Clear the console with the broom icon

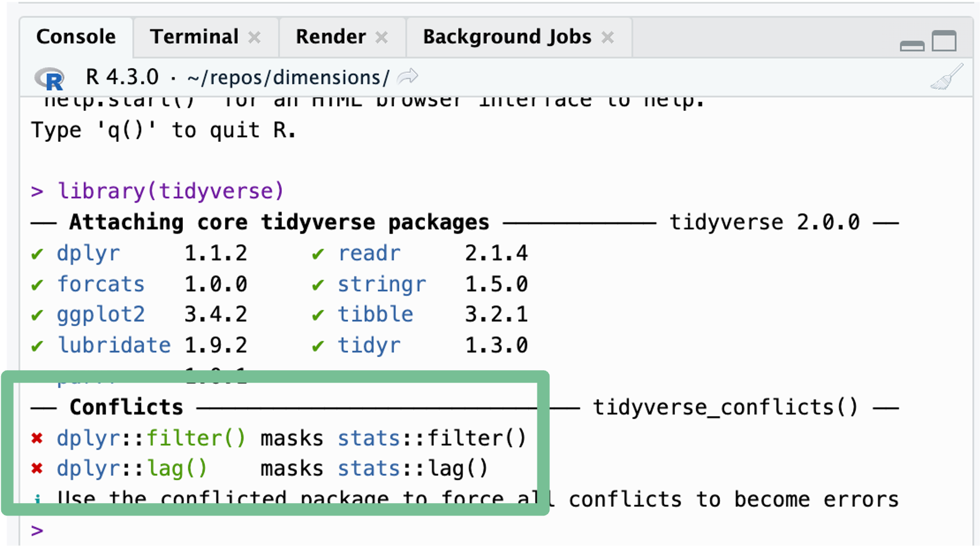[x=946, y=77]
